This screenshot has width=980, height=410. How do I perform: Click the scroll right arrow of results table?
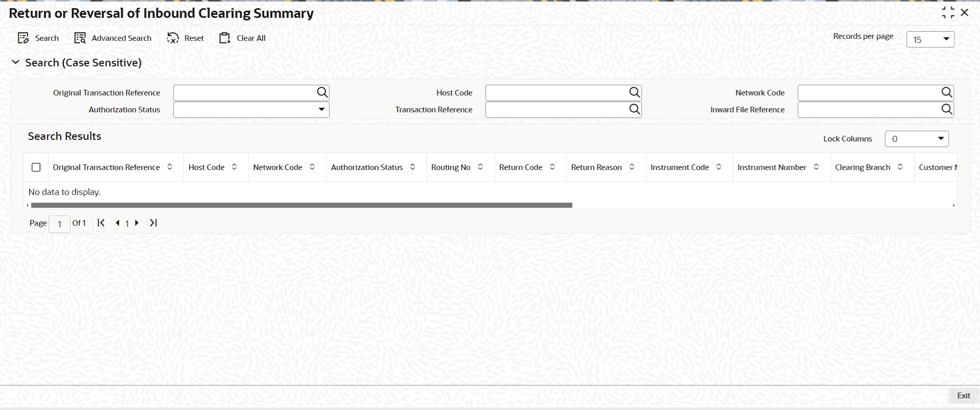click(953, 205)
